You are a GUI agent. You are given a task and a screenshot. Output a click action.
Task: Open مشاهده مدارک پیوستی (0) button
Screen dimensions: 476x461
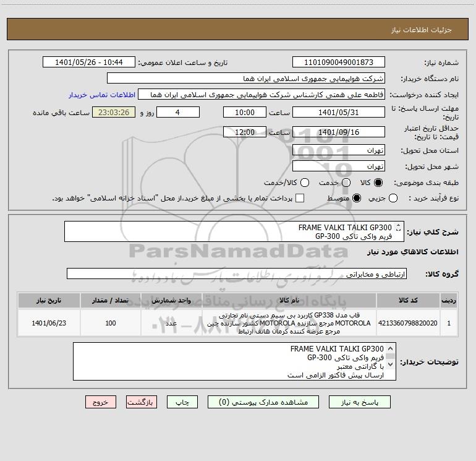263,402
